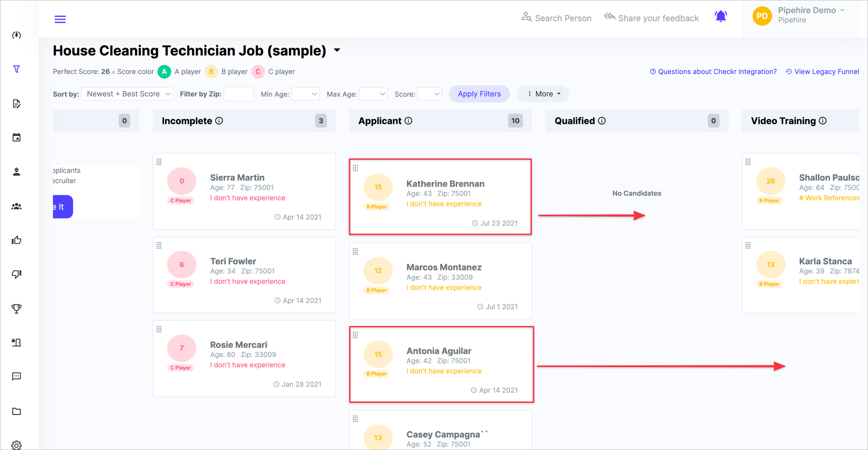
Task: Open the chat messages icon in sidebar
Action: pos(16,376)
